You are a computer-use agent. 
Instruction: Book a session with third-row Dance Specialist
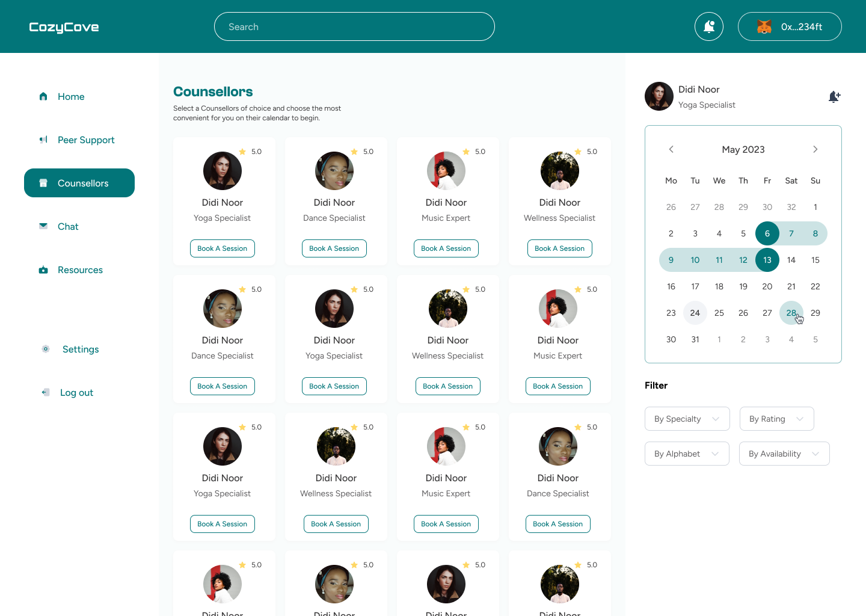point(558,524)
